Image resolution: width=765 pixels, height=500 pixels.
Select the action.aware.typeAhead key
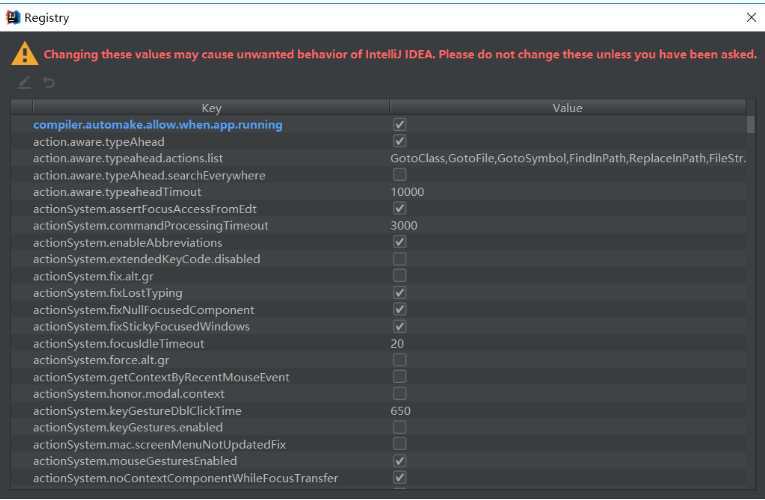click(99, 142)
